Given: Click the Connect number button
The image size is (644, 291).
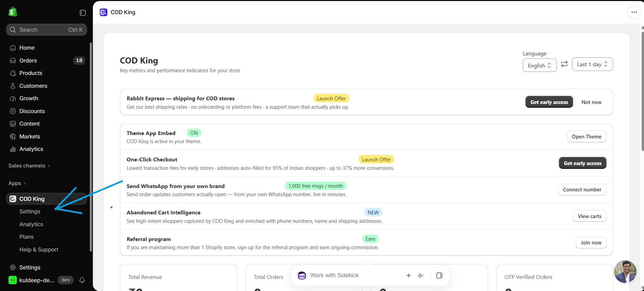Looking at the screenshot, I should [x=582, y=190].
